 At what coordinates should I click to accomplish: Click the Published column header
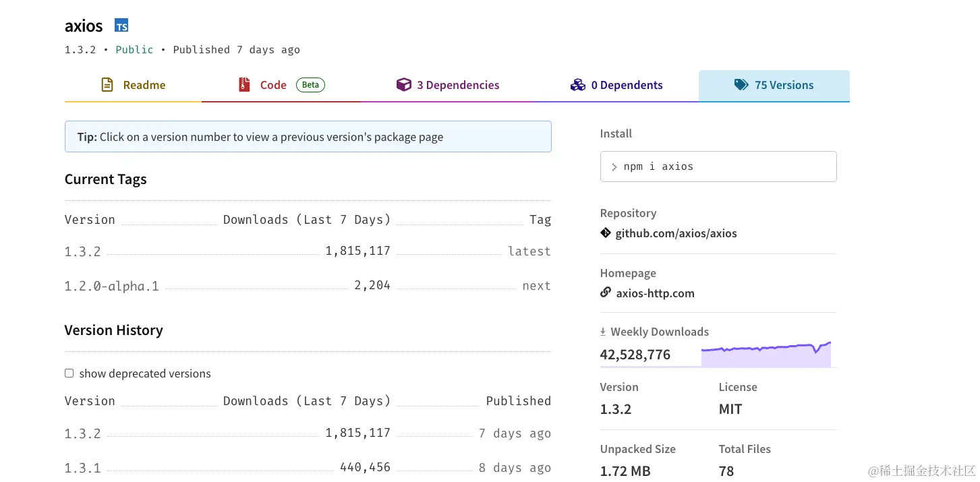click(519, 401)
